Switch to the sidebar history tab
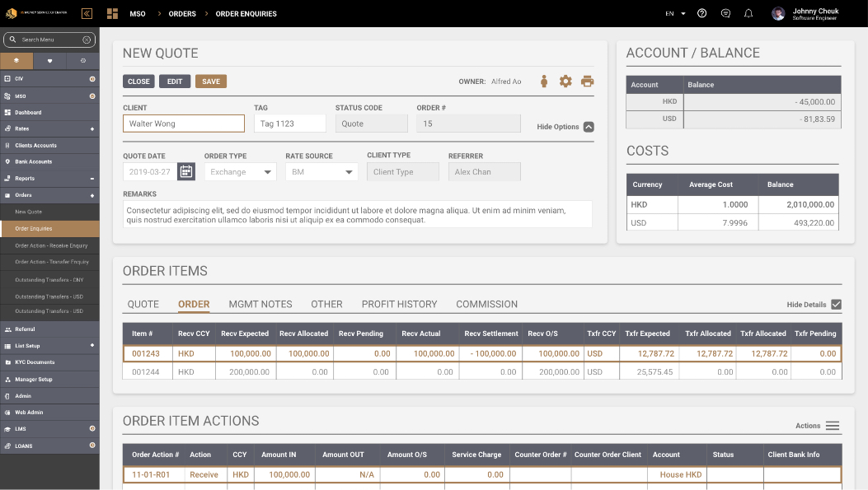Viewport: 868px width, 490px height. pyautogui.click(x=82, y=61)
